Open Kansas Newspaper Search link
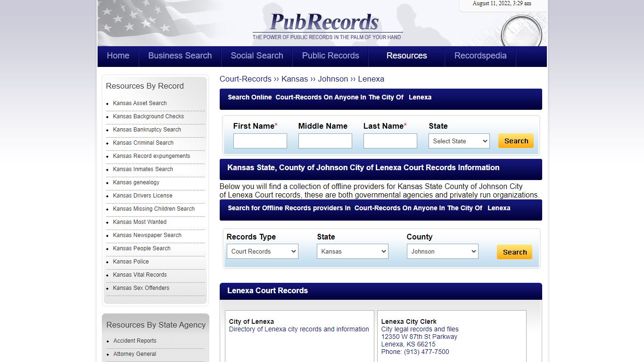644x362 pixels. click(147, 235)
